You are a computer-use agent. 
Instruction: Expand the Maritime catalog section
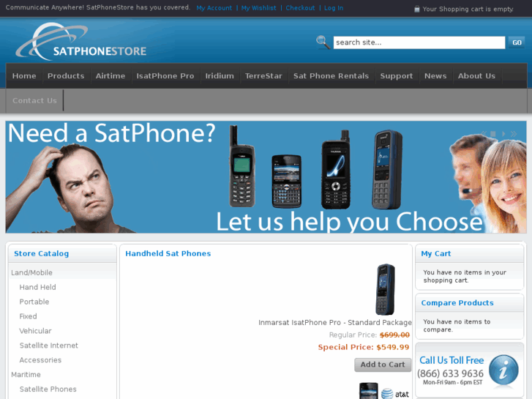coord(26,375)
